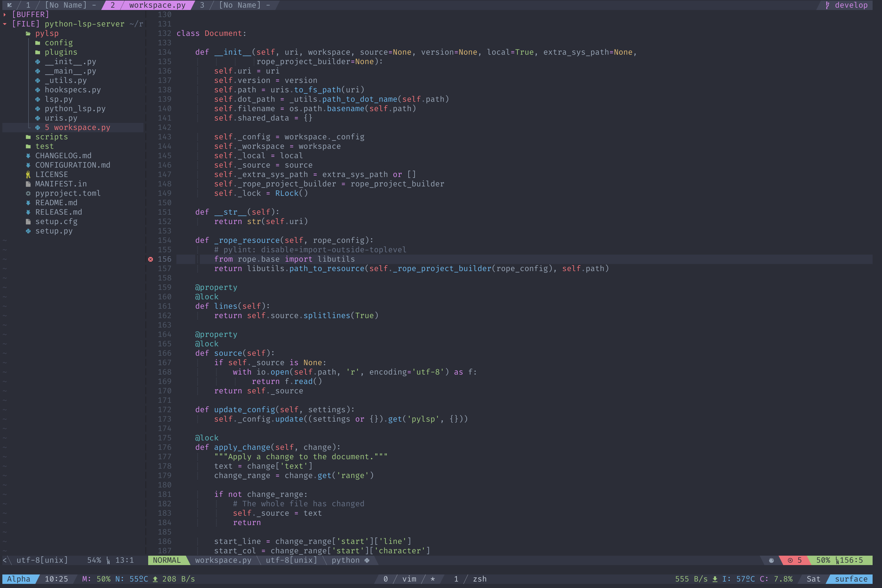The image size is (882, 588).
Task: Open CHANGELOG.md in the file tree
Action: [x=63, y=156]
